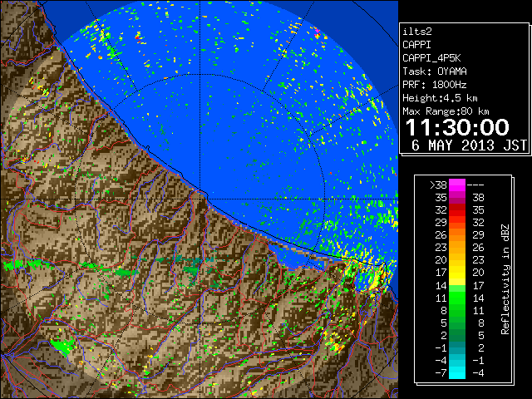Select the '6 MAY 2013 JST' date
The image size is (532, 399).
pyautogui.click(x=469, y=145)
